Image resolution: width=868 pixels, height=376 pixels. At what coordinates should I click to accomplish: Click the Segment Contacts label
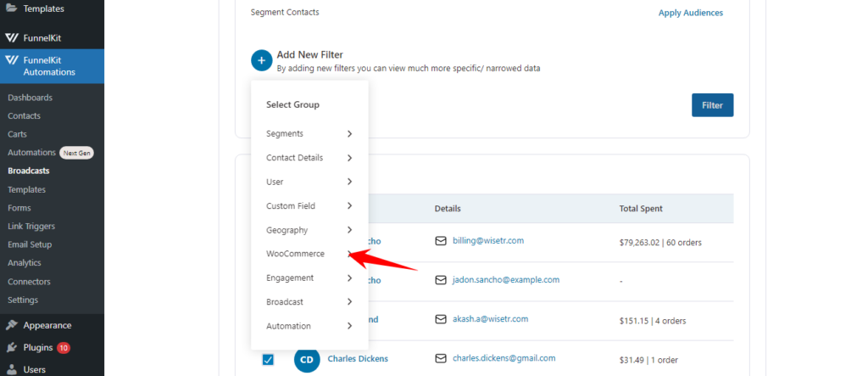click(x=285, y=12)
